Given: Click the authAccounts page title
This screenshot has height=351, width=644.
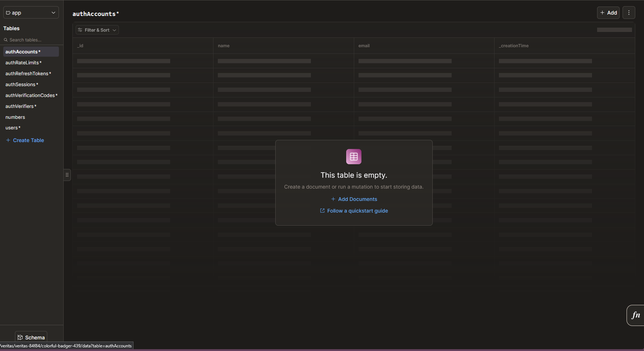Looking at the screenshot, I should pyautogui.click(x=96, y=14).
